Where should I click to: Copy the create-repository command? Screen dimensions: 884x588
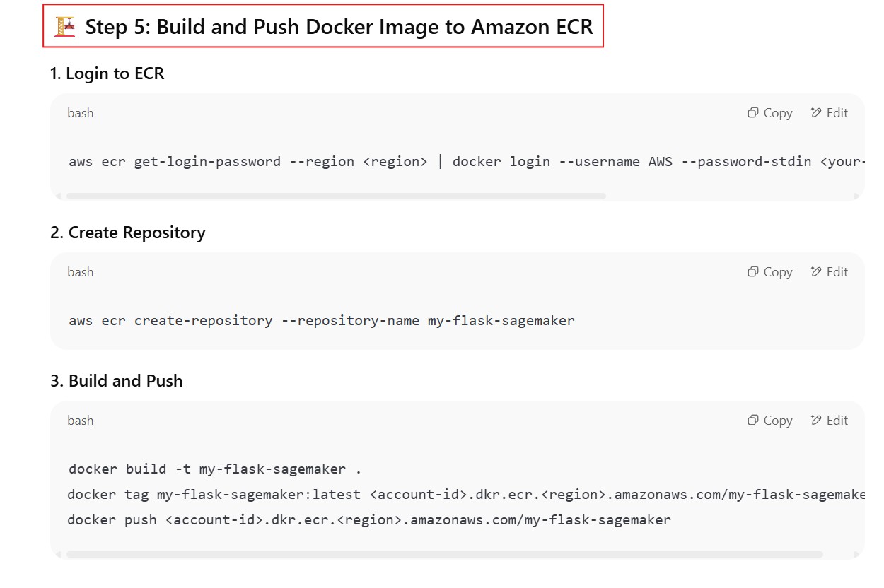click(x=769, y=272)
